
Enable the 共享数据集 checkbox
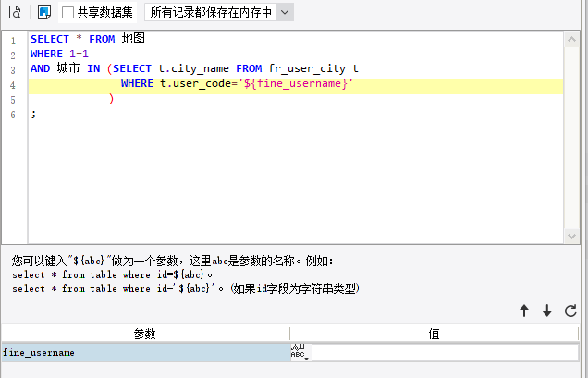[67, 12]
